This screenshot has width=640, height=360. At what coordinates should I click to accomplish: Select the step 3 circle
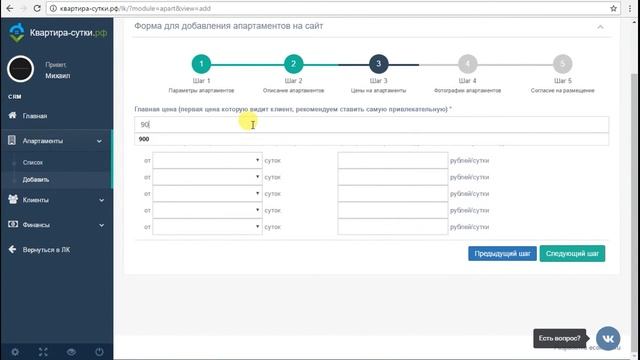[378, 64]
